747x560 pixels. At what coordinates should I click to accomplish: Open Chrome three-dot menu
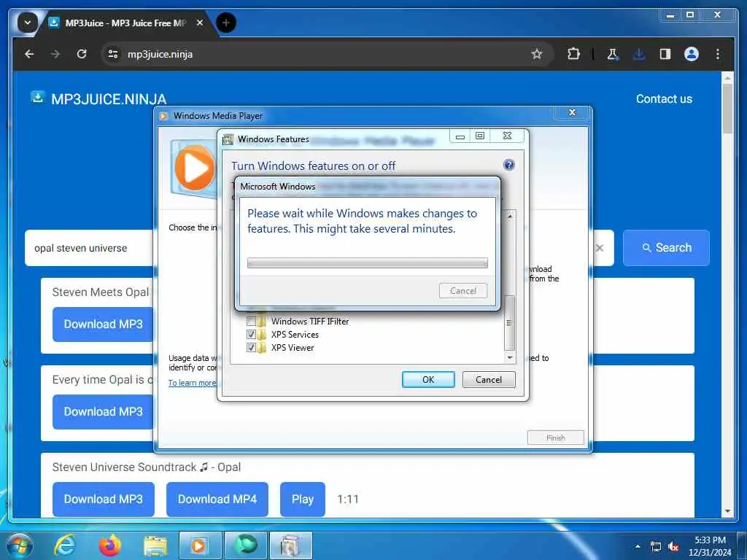tap(718, 54)
